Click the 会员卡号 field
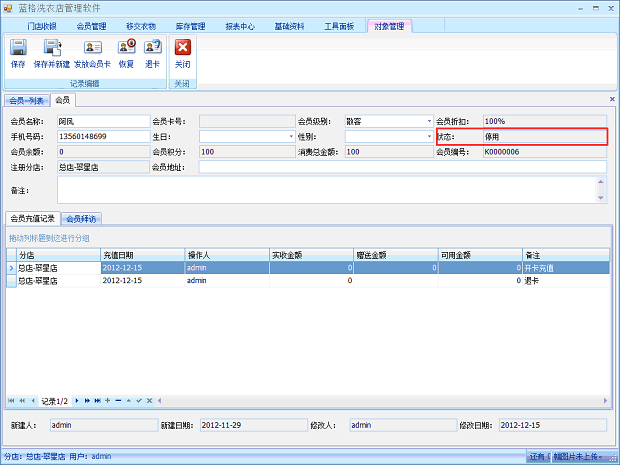Screen dimensions: 620x465 pos(247,121)
